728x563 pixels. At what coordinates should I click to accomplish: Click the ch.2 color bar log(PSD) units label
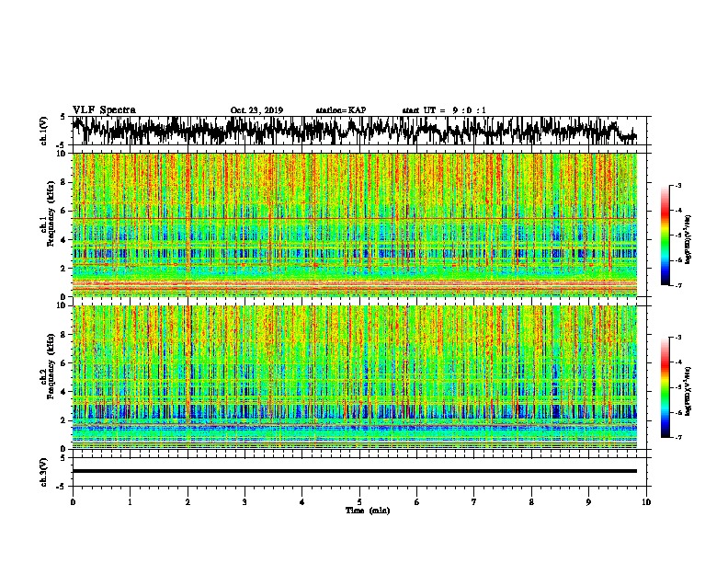tap(688, 392)
